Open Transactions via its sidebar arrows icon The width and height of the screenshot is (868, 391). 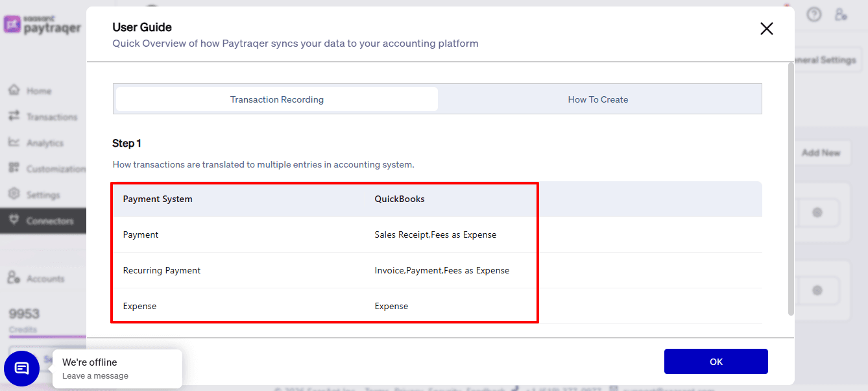[x=14, y=116]
